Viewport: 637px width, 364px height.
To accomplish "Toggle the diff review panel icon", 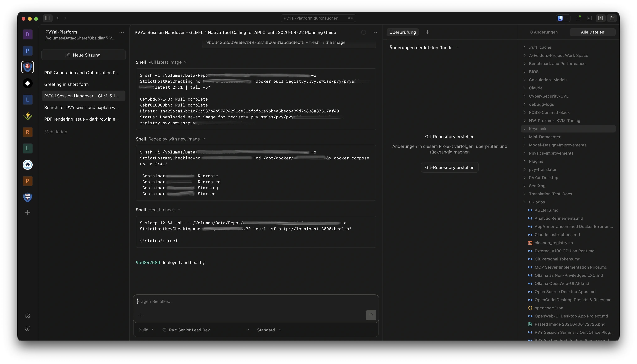I will [600, 18].
